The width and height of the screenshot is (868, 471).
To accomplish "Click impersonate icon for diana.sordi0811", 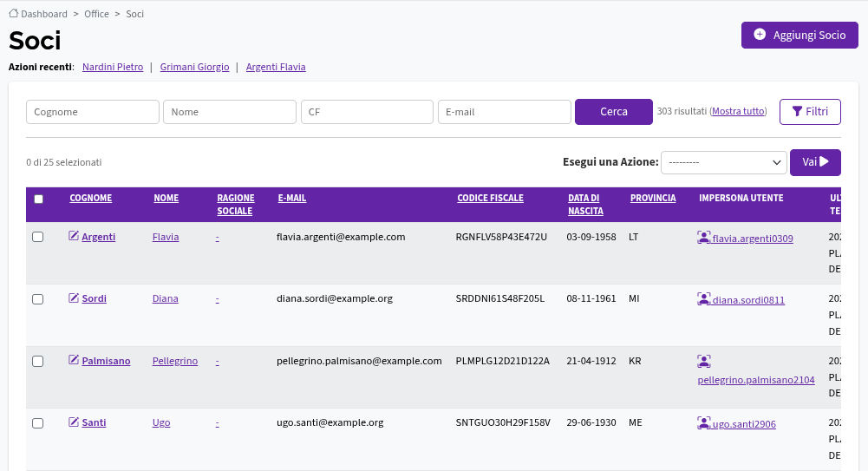I will point(703,299).
